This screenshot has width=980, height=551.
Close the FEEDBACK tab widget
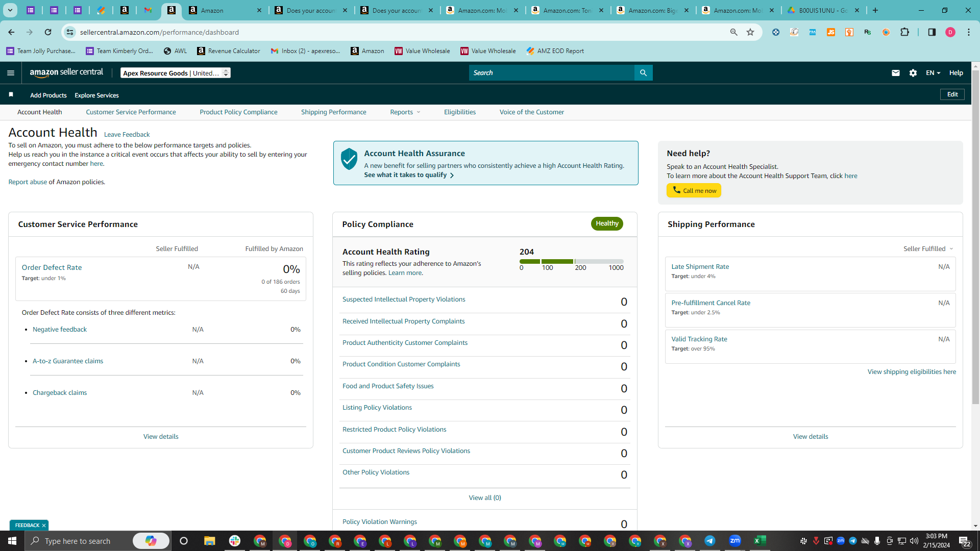point(44,525)
